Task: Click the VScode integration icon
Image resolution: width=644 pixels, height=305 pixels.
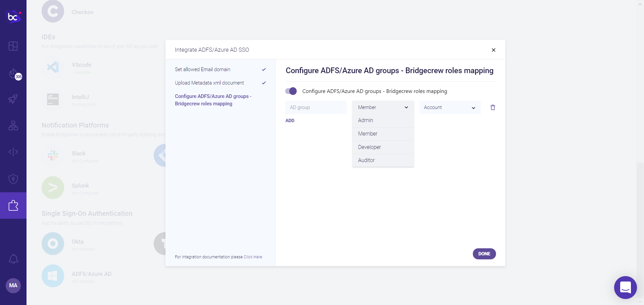Action: [53, 67]
